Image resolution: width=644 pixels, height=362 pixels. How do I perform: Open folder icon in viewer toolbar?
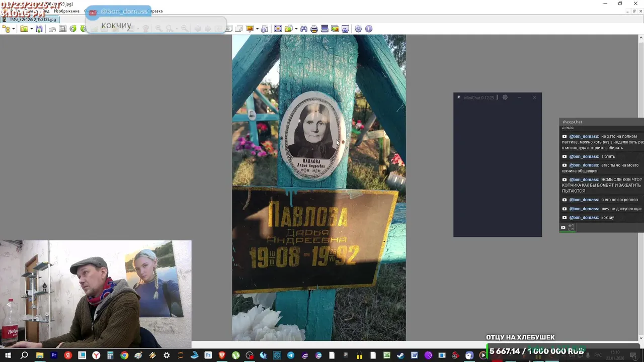24,29
